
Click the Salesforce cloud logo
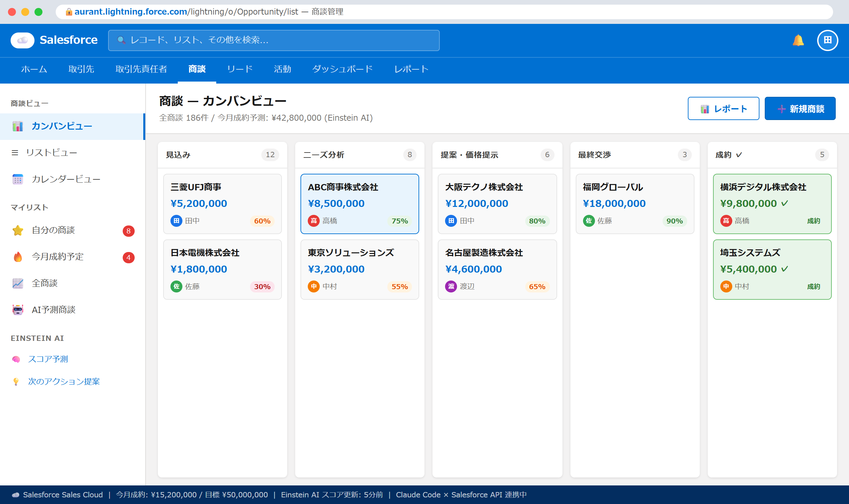click(23, 40)
